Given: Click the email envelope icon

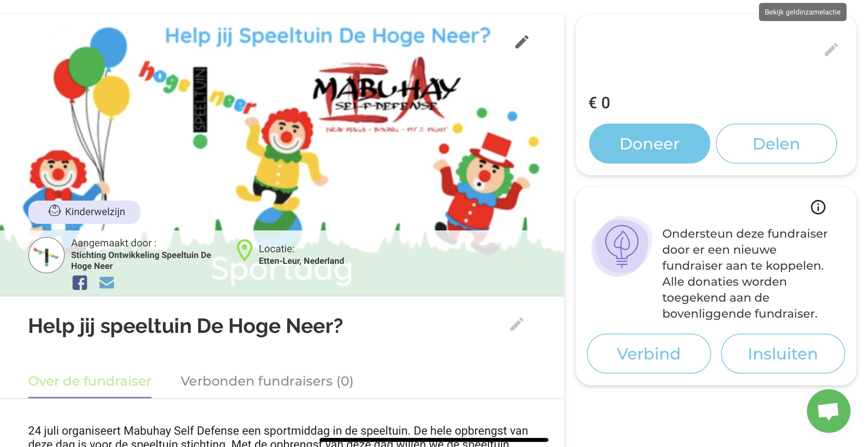Looking at the screenshot, I should (107, 282).
